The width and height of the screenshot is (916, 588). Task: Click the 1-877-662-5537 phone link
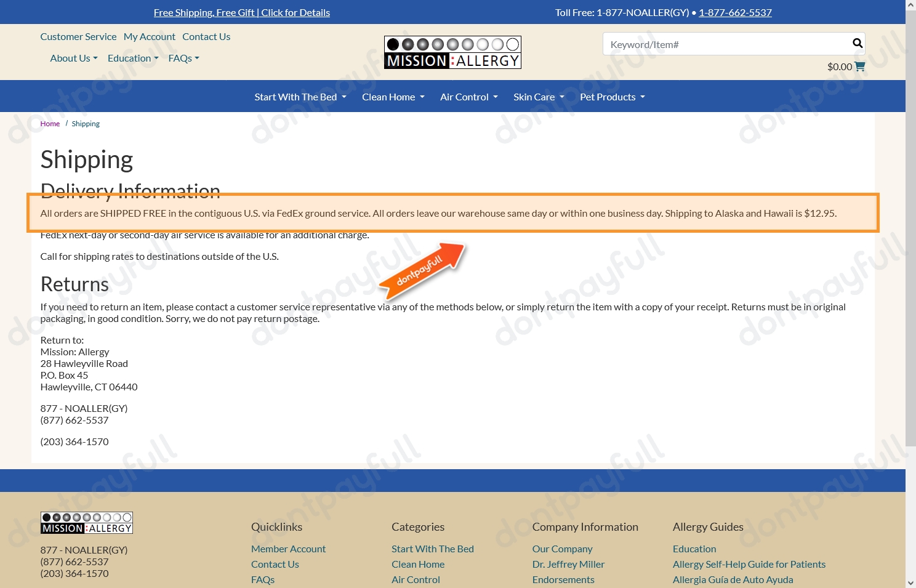coord(735,12)
